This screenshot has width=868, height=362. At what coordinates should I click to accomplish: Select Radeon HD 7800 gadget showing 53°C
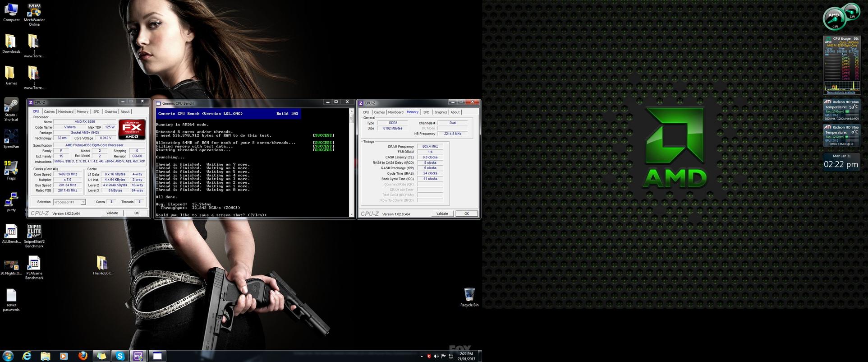click(841, 111)
